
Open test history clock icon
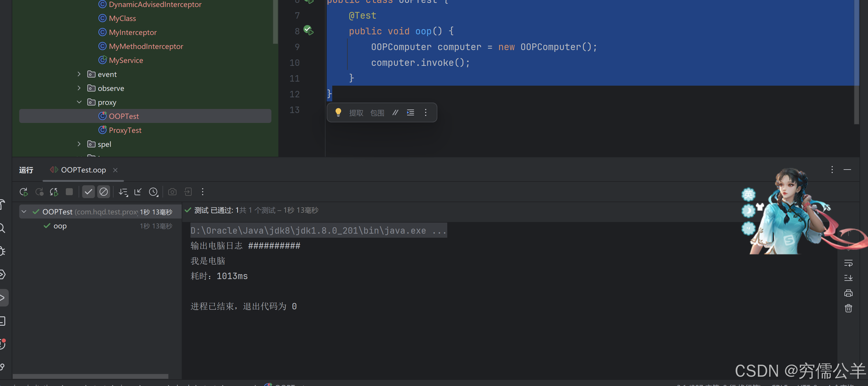click(153, 192)
